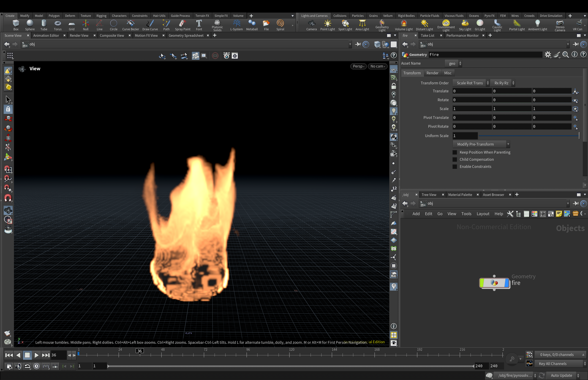The width and height of the screenshot is (588, 380).
Task: Open the Scale Rot Trans dropdown
Action: click(471, 83)
